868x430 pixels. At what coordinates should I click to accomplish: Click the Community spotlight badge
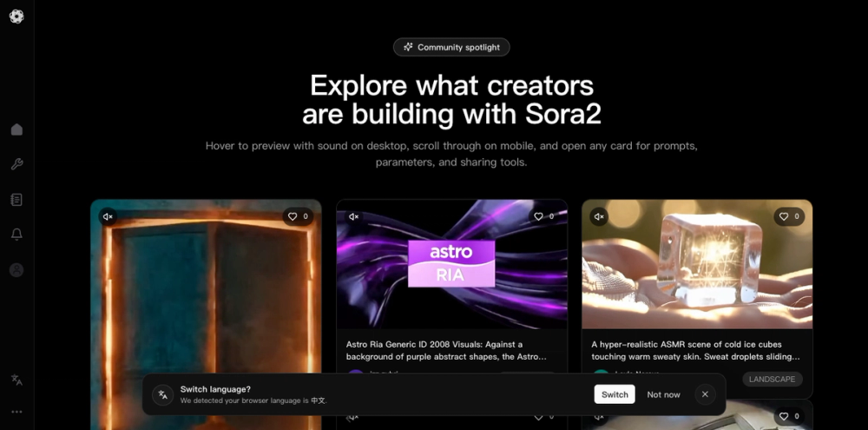[x=451, y=47]
